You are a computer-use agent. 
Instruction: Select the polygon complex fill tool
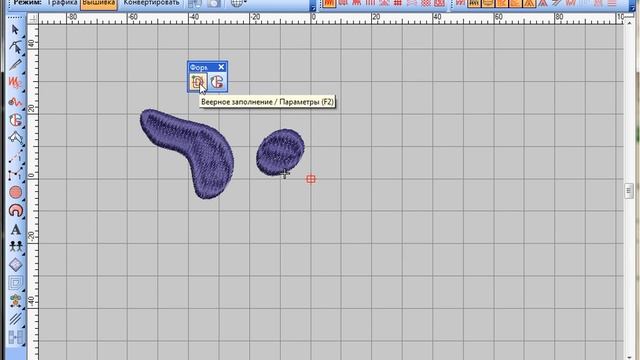tap(16, 138)
